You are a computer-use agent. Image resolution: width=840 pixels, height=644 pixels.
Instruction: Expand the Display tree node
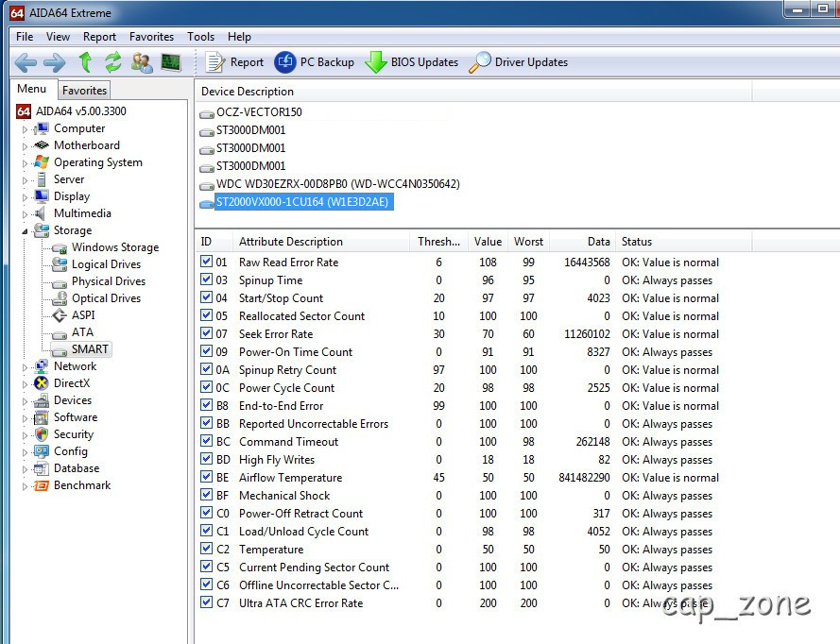pyautogui.click(x=25, y=197)
